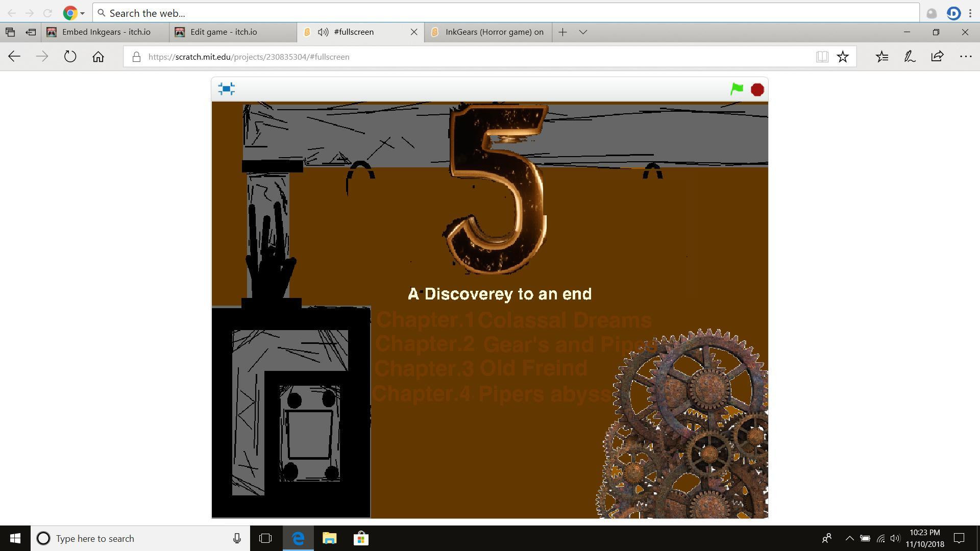This screenshot has width=980, height=551.
Task: Open the Edge favorites hub
Action: coord(882,57)
